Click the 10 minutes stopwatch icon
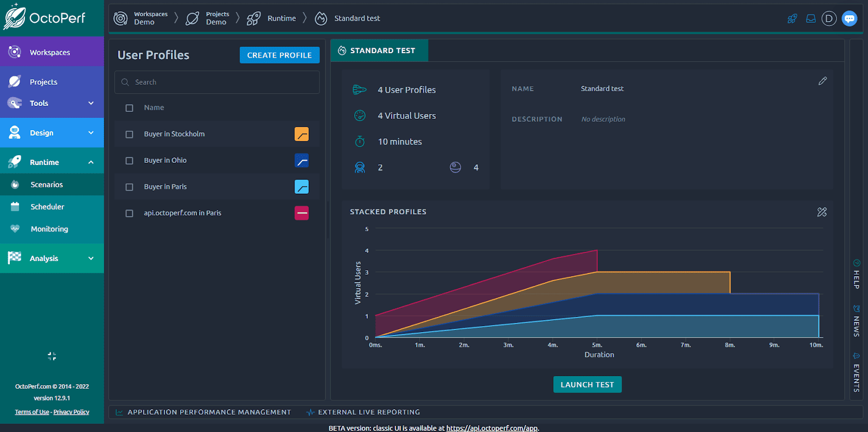The height and width of the screenshot is (432, 868). 360,141
